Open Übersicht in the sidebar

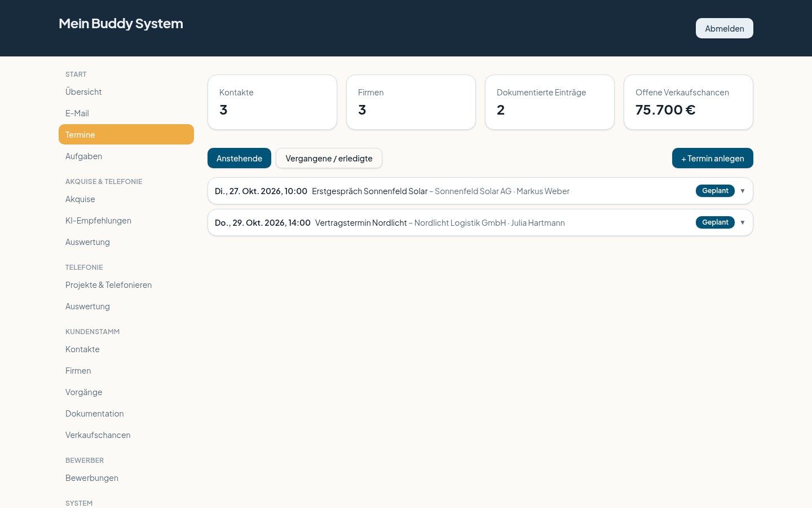(x=126, y=91)
